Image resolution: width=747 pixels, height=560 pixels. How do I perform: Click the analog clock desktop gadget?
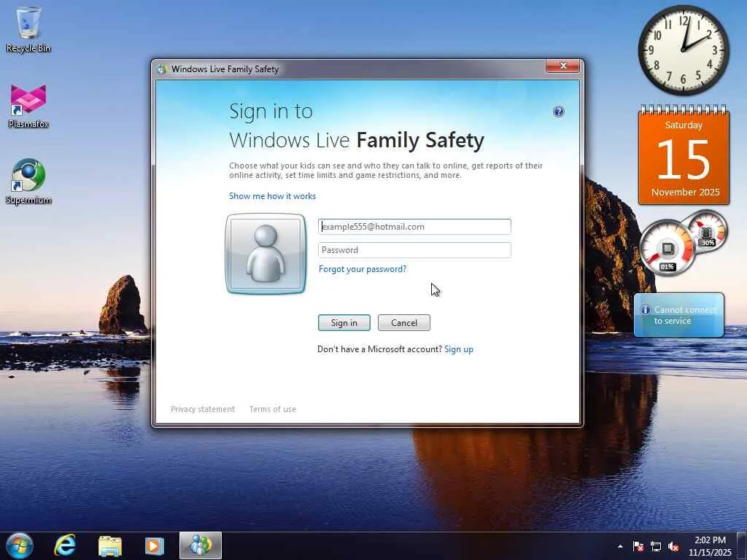(x=684, y=50)
